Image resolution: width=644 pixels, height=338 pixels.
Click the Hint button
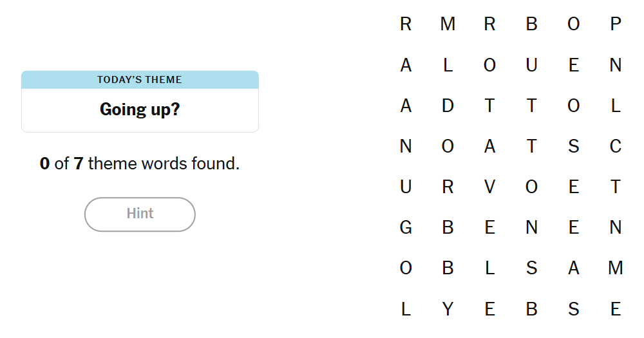click(140, 214)
